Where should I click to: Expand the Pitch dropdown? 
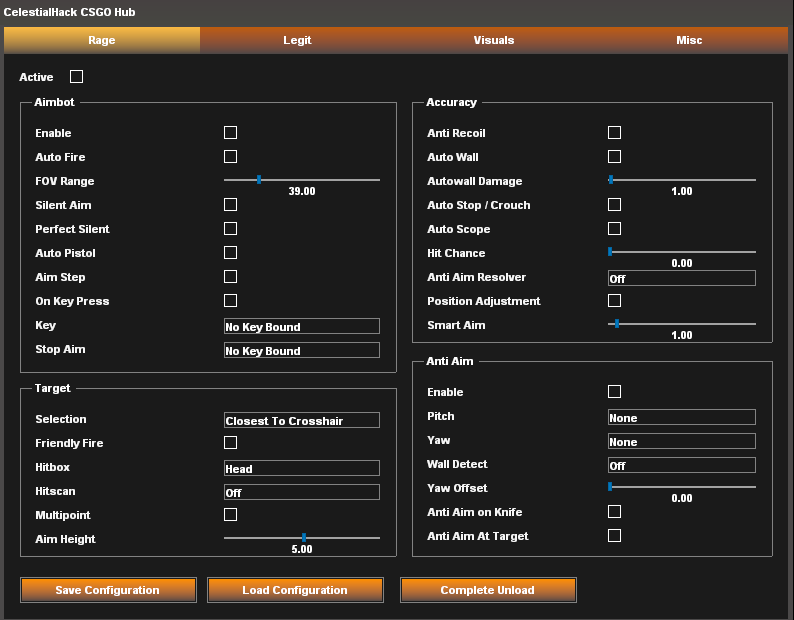(682, 417)
